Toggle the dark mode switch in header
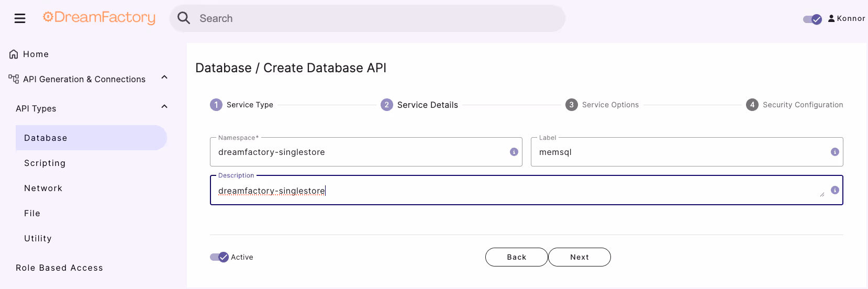The image size is (868, 289). (x=813, y=19)
